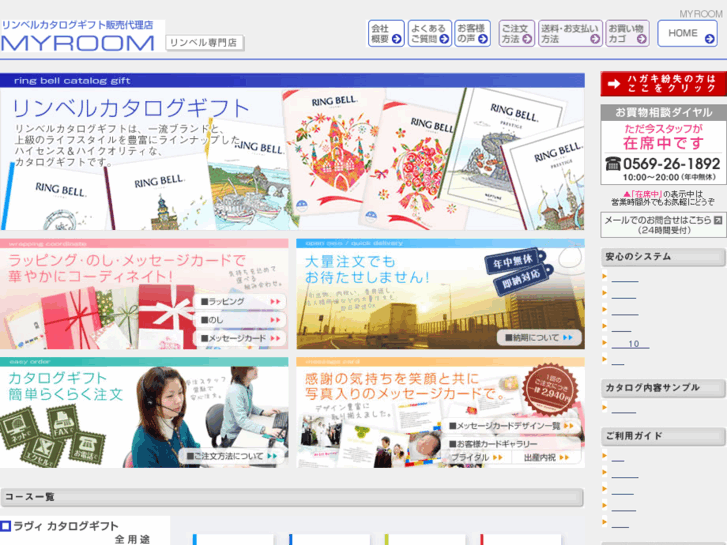Click the お電話で telephone stamp icon
Screen dimensions: 727x545
coord(88,447)
